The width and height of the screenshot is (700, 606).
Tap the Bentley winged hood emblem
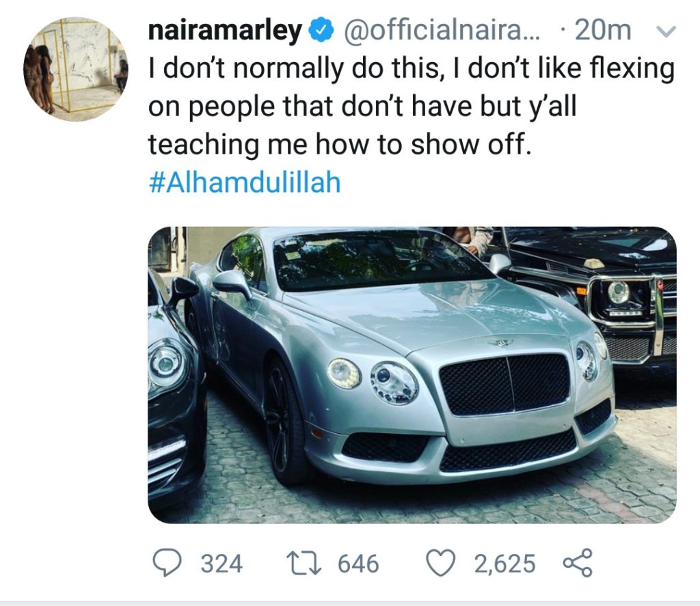[499, 343]
